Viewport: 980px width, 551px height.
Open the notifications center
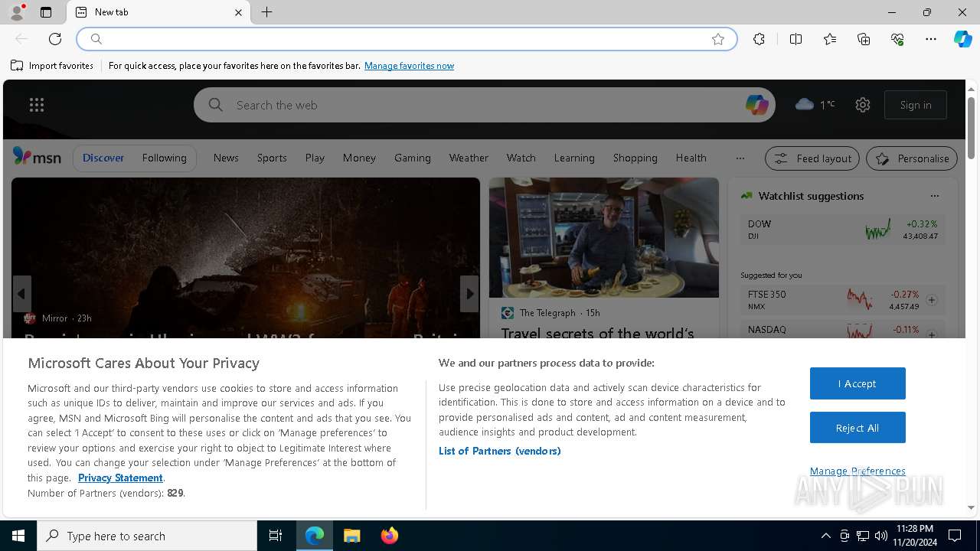click(x=955, y=536)
